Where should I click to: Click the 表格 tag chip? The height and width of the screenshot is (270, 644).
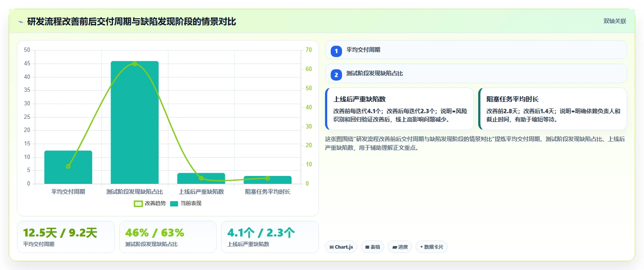(372, 247)
